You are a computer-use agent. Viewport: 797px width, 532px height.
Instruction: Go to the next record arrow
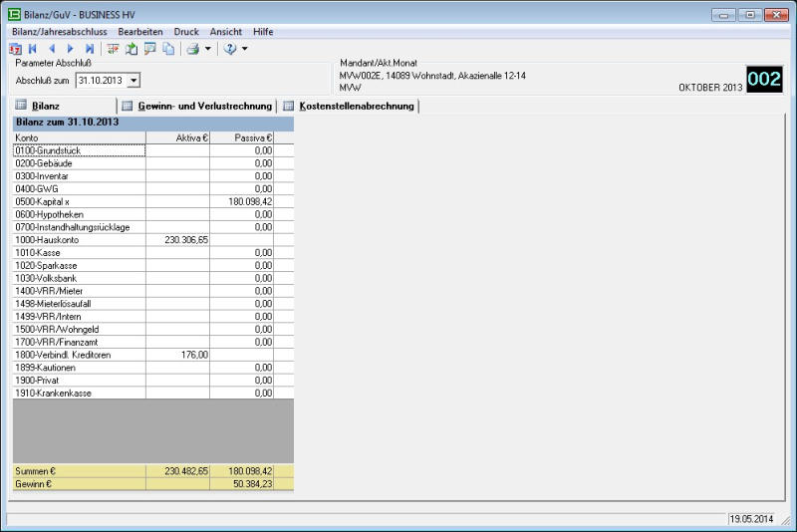coord(70,49)
